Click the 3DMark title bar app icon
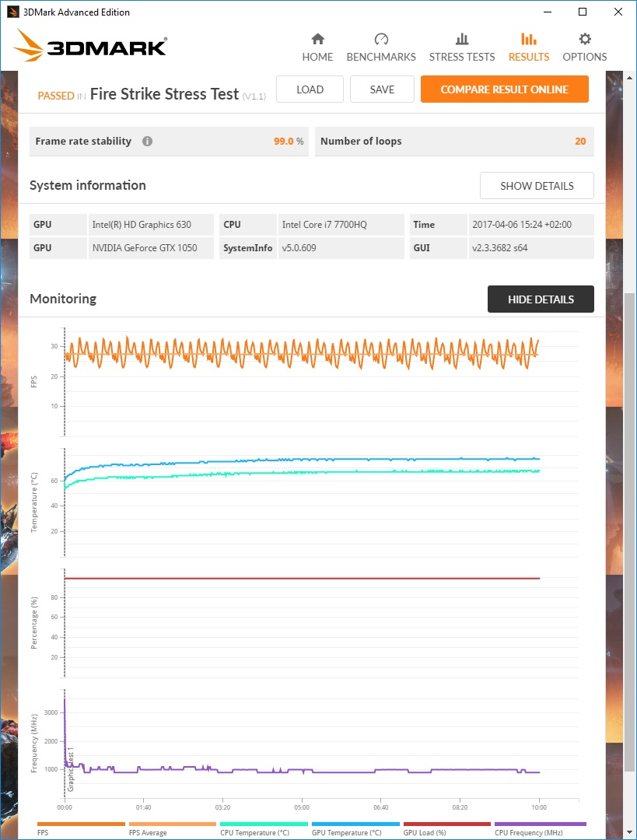 pos(12,12)
